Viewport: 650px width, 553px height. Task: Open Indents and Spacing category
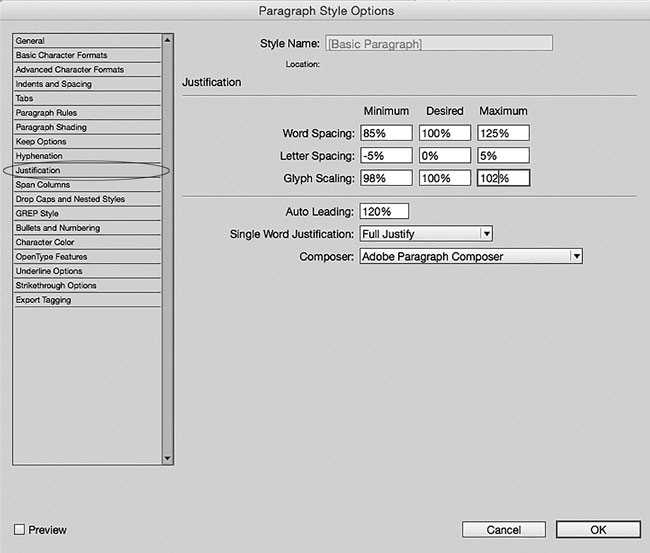pyautogui.click(x=87, y=84)
